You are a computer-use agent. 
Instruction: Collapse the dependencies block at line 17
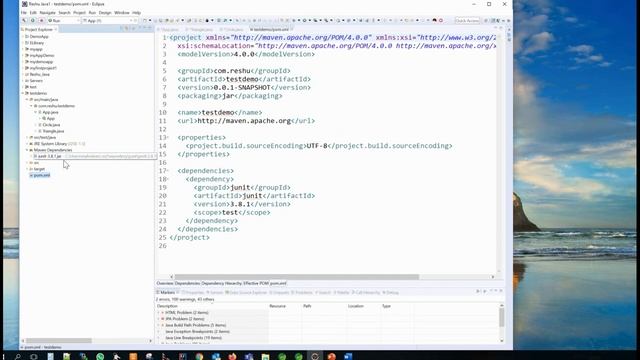point(168,171)
